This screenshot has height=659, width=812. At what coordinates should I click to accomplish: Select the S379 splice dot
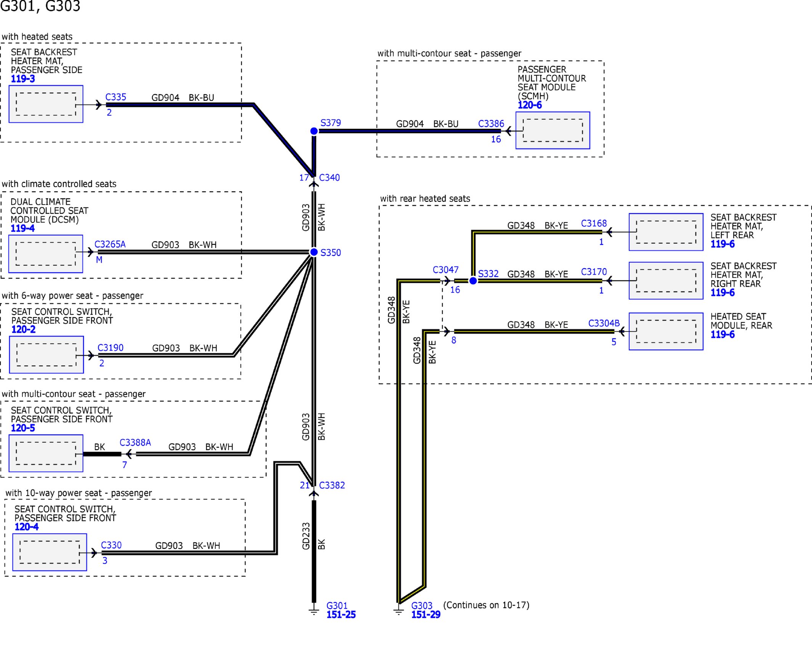(x=314, y=131)
